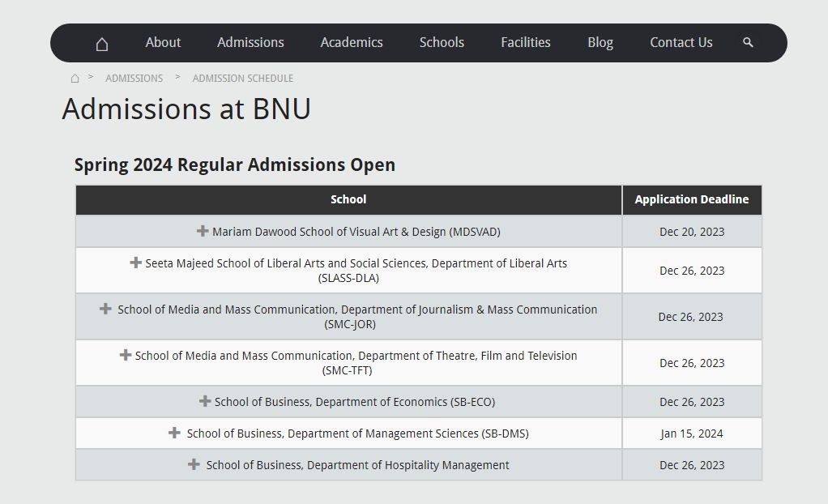Expand the Seeta Majeed School (SLASS-DLA) row
The image size is (828, 504).
click(136, 263)
